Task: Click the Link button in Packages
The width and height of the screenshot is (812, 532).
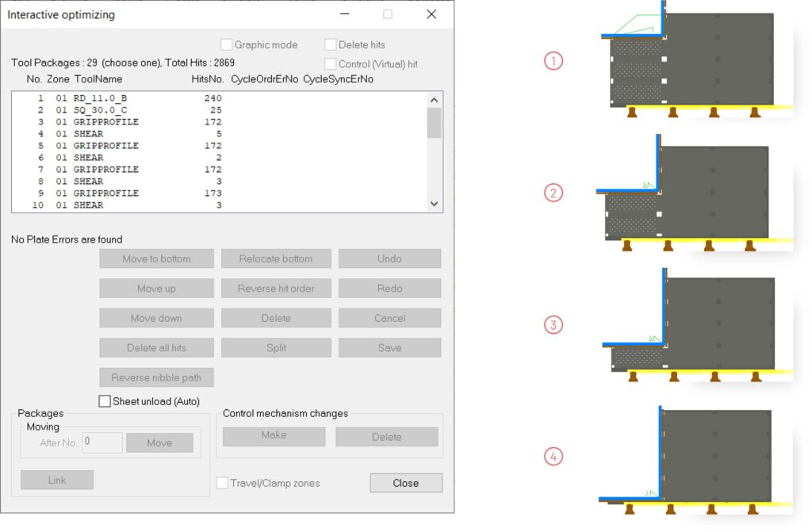Action: tap(57, 480)
